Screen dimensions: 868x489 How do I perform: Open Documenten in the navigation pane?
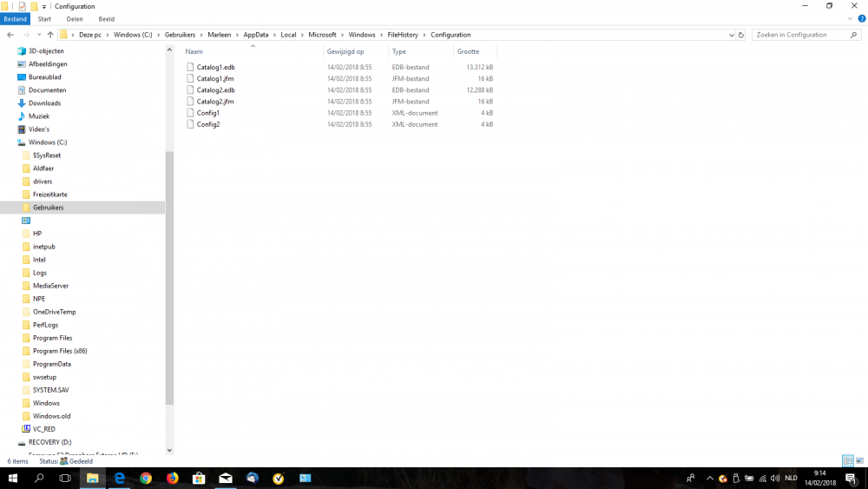[x=47, y=90]
